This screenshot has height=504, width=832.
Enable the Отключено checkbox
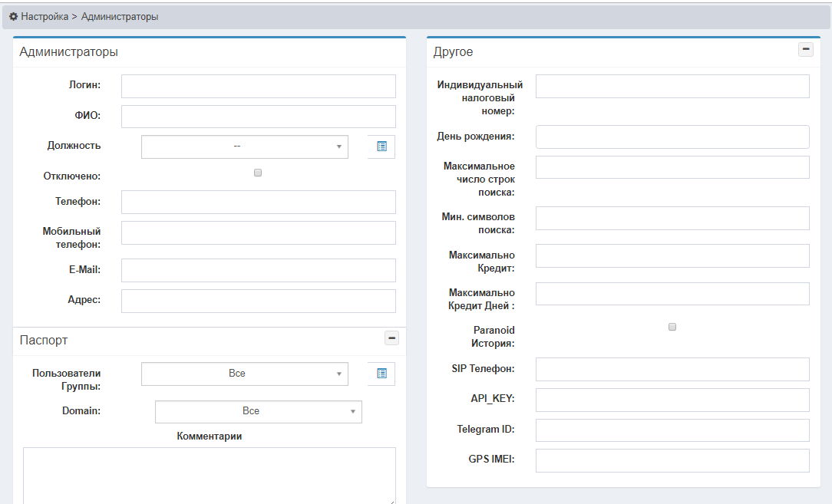258,173
